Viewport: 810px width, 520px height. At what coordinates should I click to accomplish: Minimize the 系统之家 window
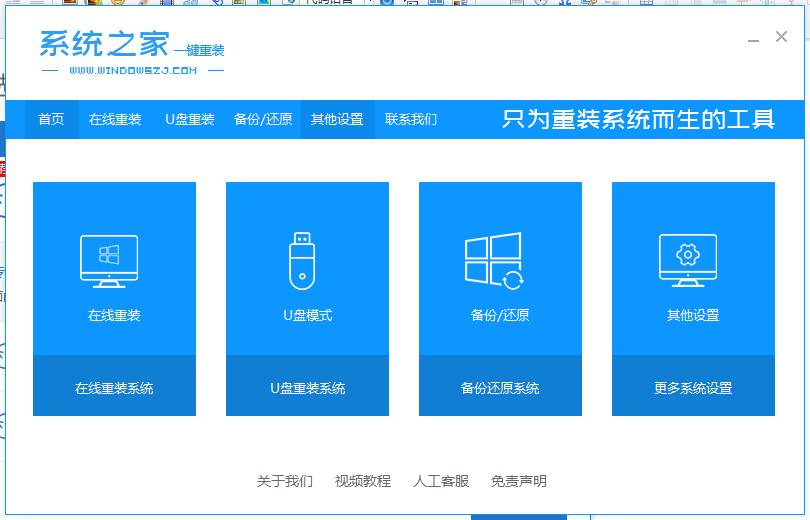(753, 39)
